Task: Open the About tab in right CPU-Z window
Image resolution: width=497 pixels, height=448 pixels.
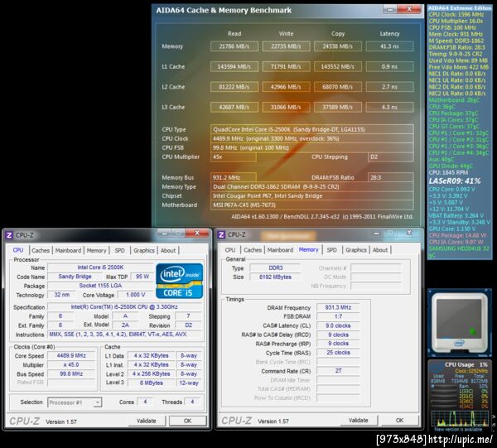Action: click(380, 249)
